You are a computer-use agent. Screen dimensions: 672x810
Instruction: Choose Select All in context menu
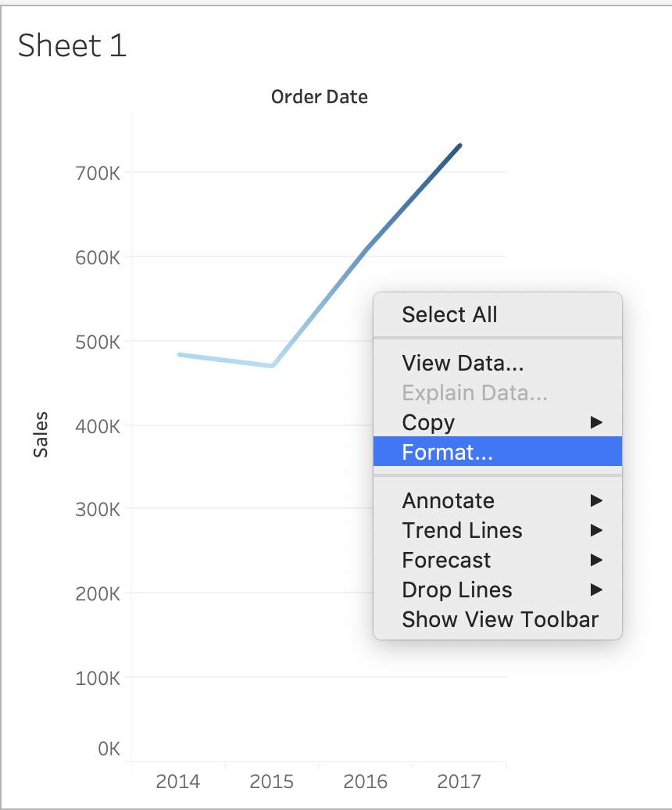449,314
